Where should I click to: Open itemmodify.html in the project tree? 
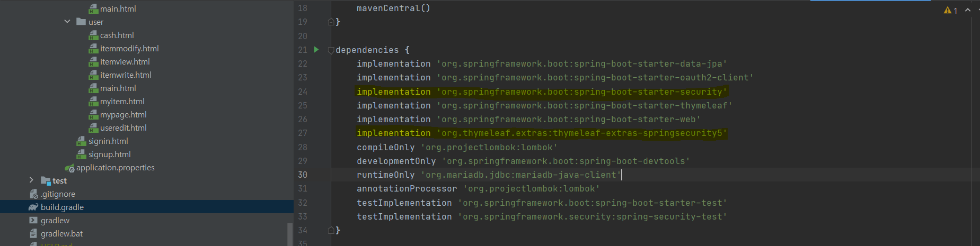click(x=129, y=48)
